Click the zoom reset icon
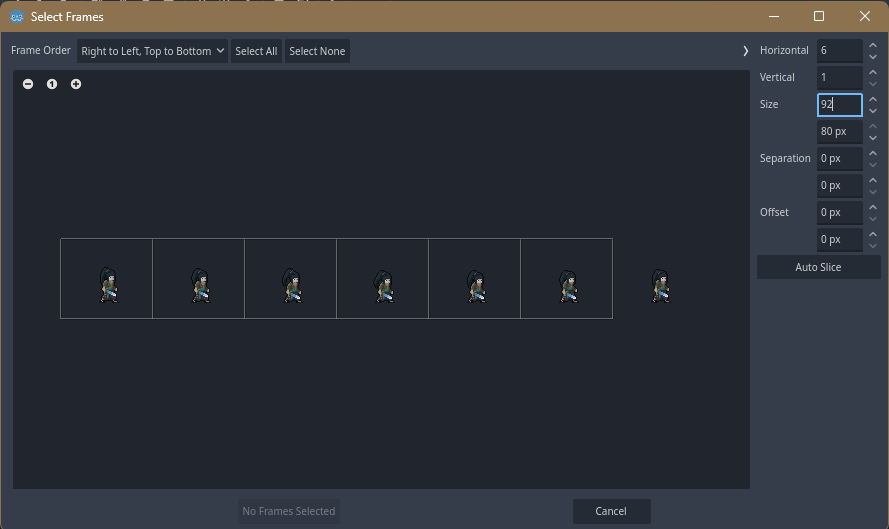Screen dimensions: 889x529 (52, 84)
